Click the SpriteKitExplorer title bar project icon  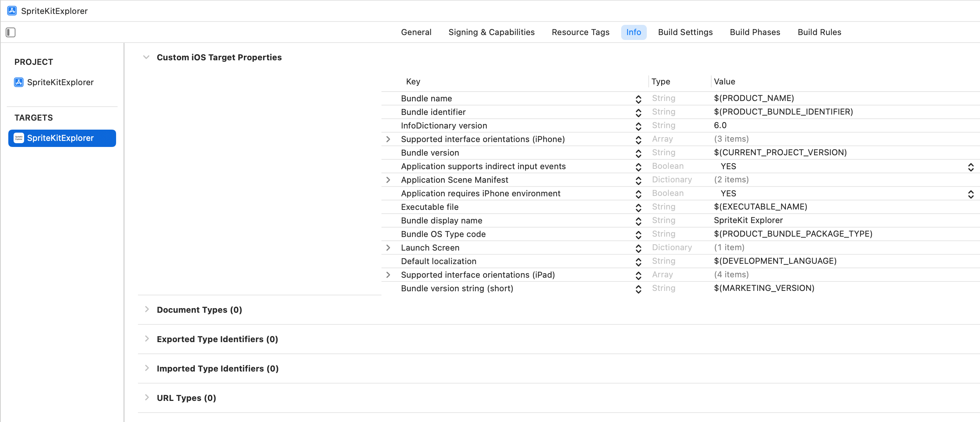(x=12, y=11)
